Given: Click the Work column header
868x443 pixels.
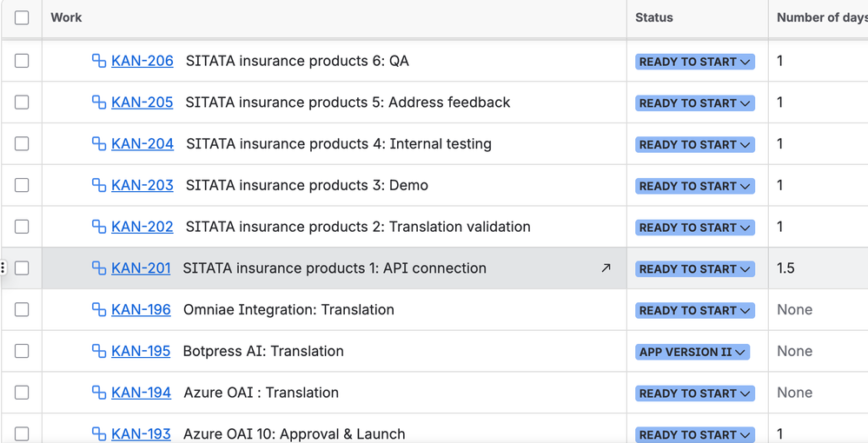Looking at the screenshot, I should (66, 17).
